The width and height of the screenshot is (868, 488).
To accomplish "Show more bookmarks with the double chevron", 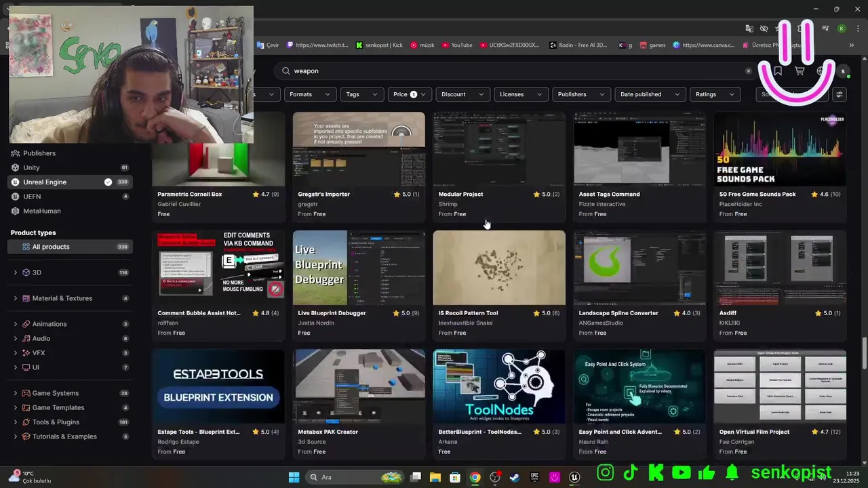I will click(x=852, y=45).
